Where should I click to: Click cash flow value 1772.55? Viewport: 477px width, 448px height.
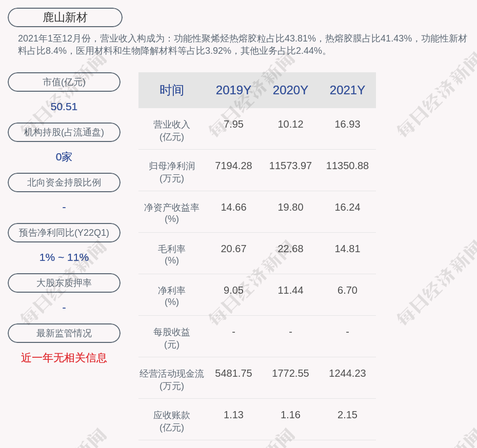[x=290, y=373]
